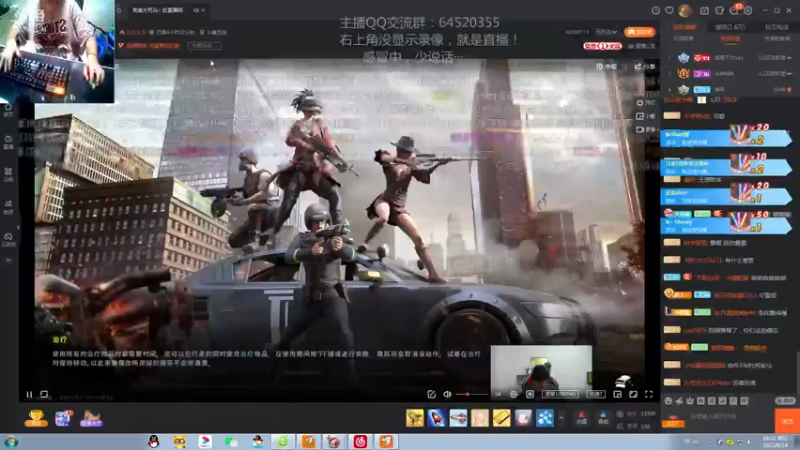Open the dropdown next to the subscribe button
This screenshot has height=450, width=800.
(x=607, y=32)
